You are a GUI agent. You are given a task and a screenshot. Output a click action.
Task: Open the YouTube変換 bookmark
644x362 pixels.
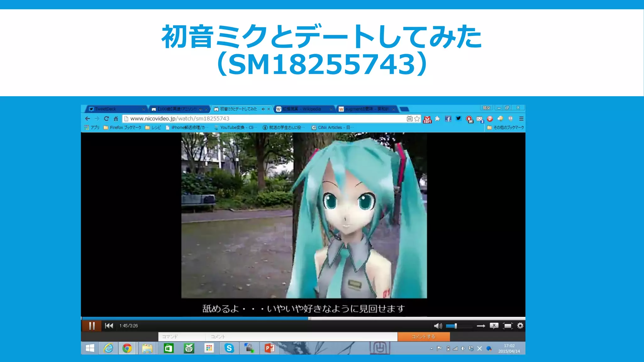[x=236, y=127]
